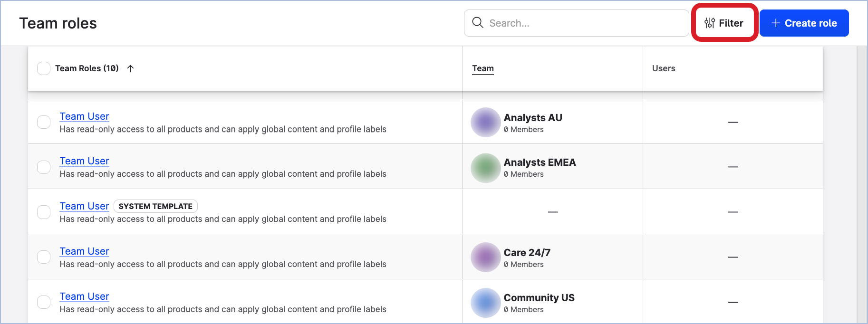The height and width of the screenshot is (324, 868).
Task: Toggle the select-all Team Roles checkbox
Action: click(44, 68)
